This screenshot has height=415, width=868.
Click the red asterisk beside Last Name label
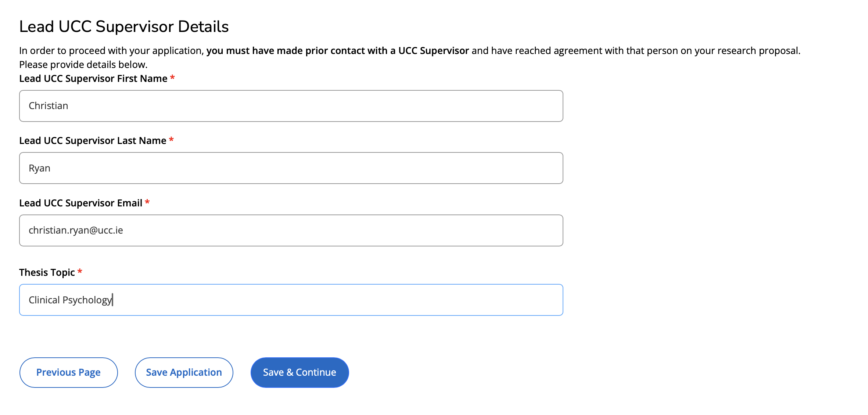pyautogui.click(x=171, y=140)
